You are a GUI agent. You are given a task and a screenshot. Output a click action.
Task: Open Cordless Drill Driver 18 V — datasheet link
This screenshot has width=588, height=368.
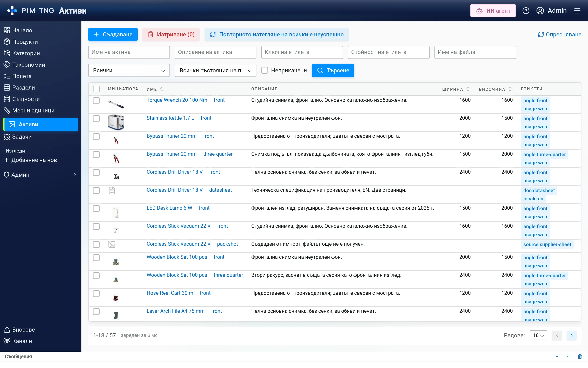pyautogui.click(x=189, y=190)
